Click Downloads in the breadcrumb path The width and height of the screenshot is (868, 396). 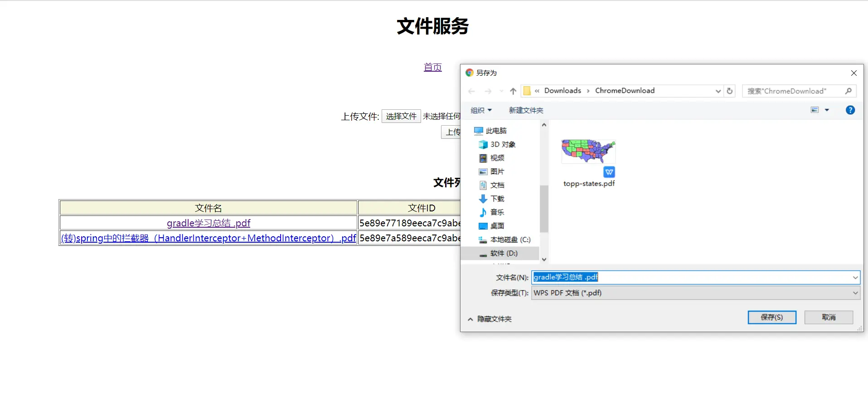tap(563, 91)
